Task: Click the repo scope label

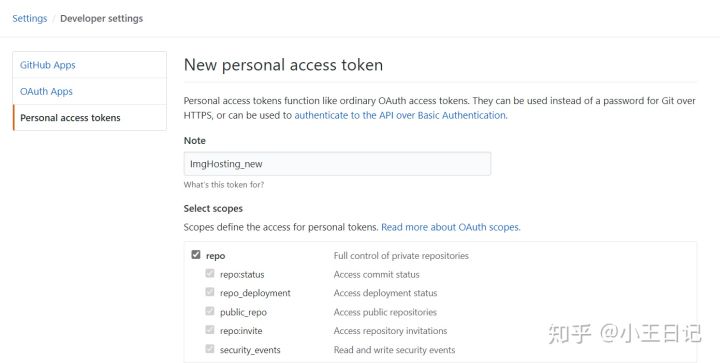Action: tap(215, 256)
